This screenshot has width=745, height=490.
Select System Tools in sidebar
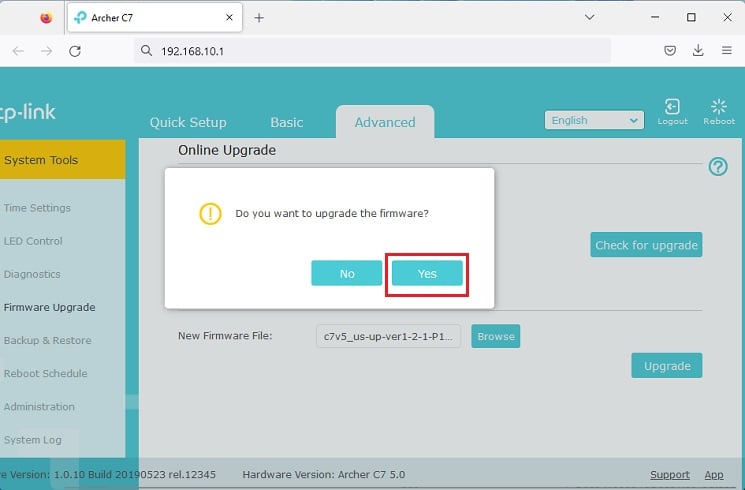63,160
